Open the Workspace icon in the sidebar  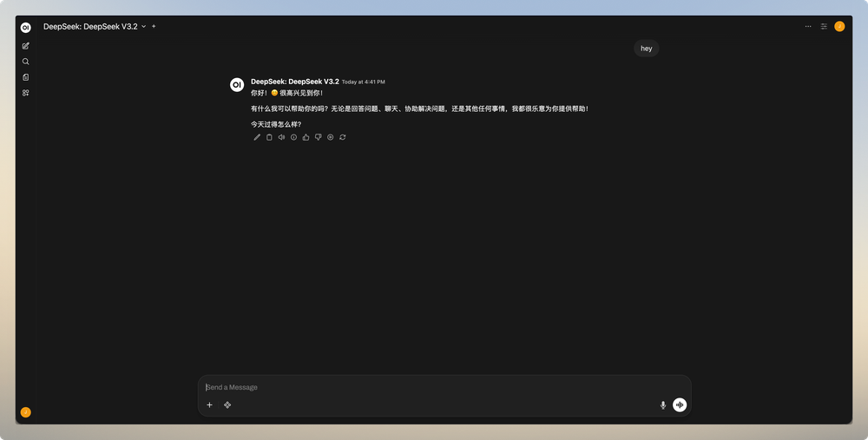25,93
